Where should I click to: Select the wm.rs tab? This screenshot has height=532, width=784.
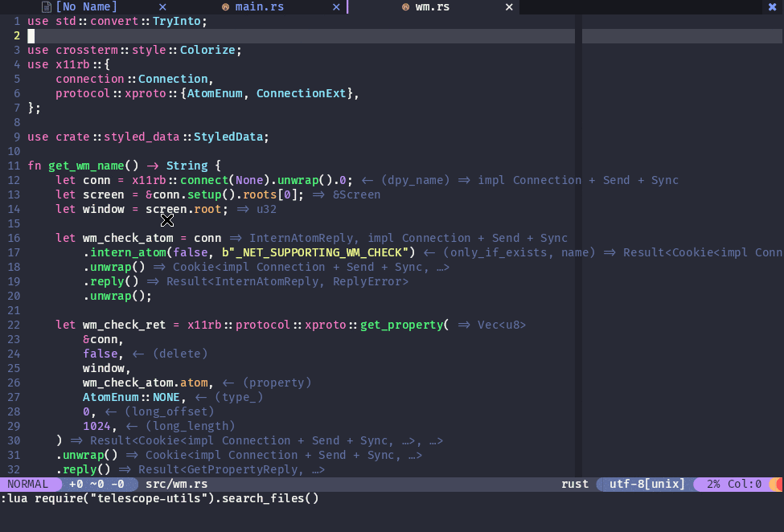click(x=433, y=7)
